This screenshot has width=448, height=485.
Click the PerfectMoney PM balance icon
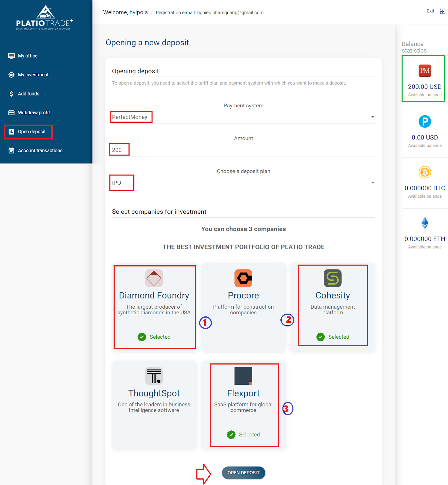coord(425,71)
